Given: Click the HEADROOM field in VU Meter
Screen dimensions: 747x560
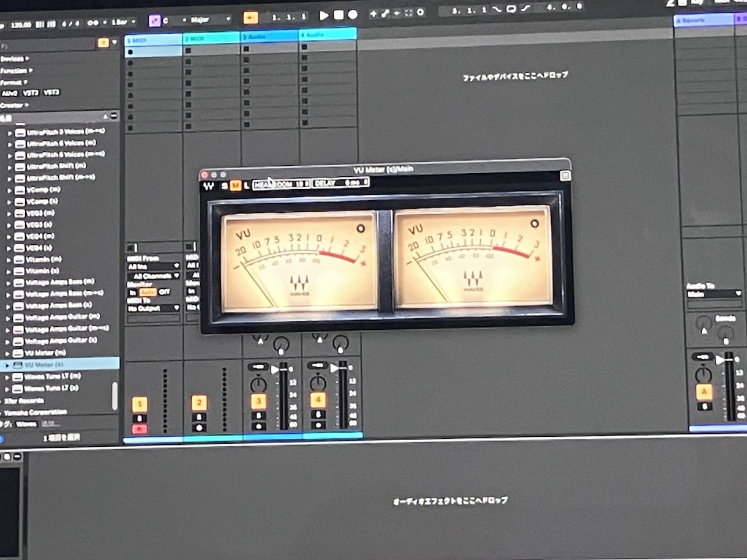Looking at the screenshot, I should (282, 184).
